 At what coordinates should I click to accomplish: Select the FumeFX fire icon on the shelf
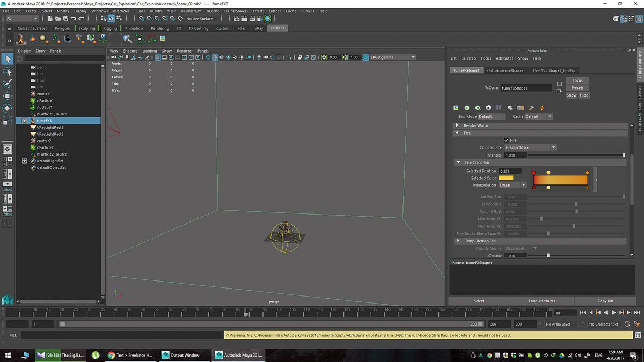pyautogui.click(x=20, y=39)
